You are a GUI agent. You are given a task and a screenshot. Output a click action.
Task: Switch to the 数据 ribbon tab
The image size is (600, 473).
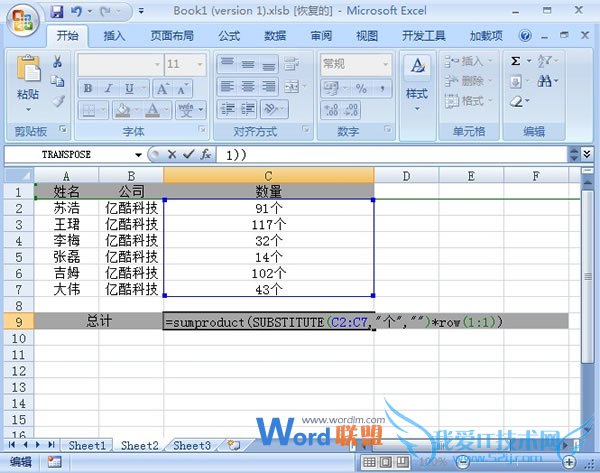tap(275, 36)
